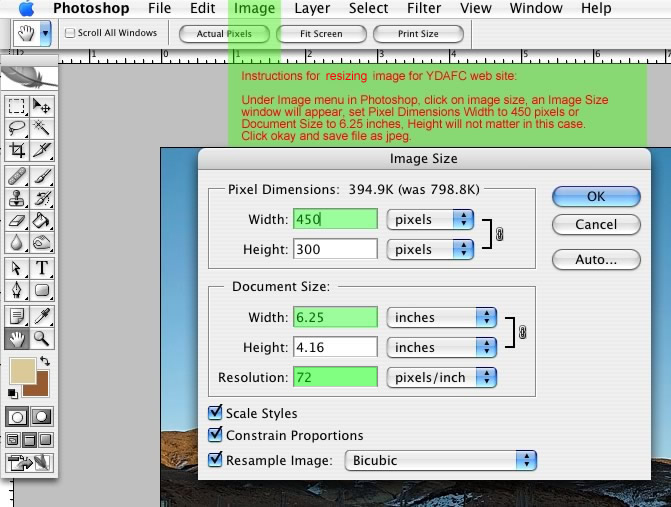Select the Zoom magnifier tool
Screen dimensions: 671x507
[x=42, y=339]
